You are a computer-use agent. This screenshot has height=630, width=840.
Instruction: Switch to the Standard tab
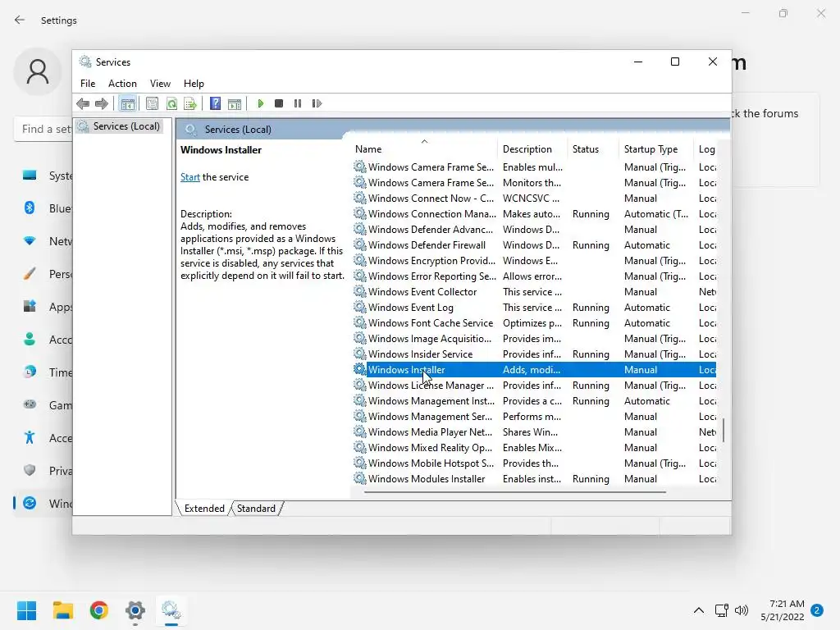tap(256, 509)
